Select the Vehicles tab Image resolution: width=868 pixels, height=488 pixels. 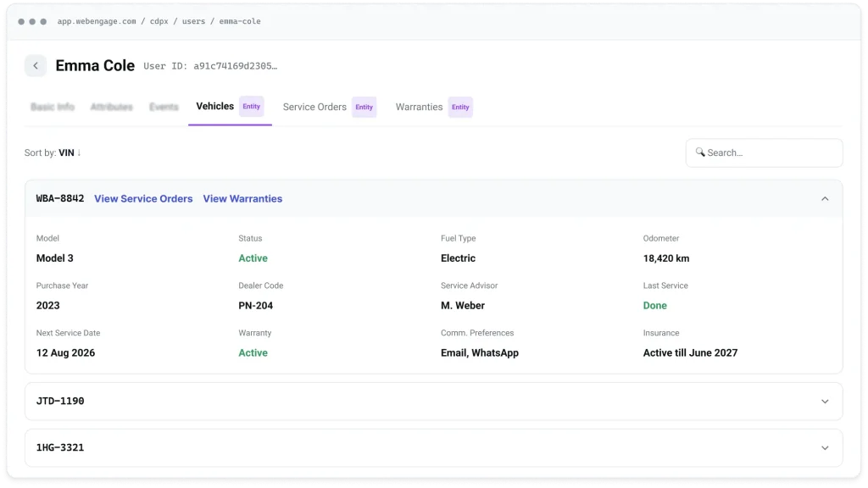click(x=214, y=106)
